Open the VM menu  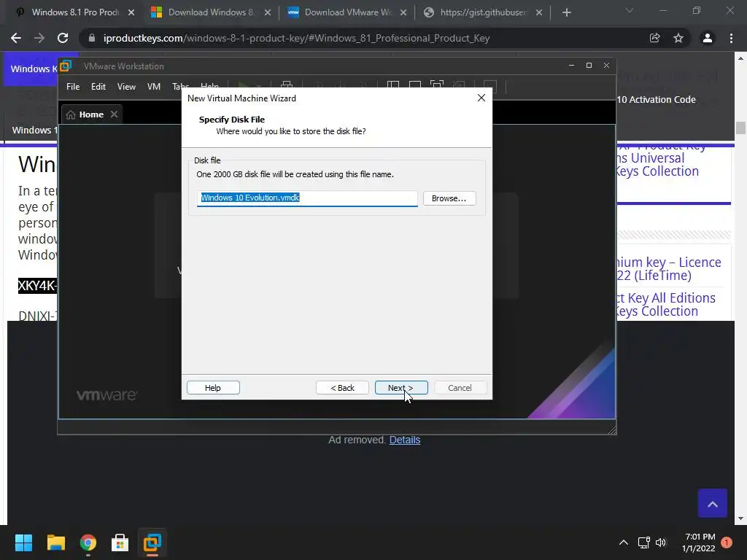(153, 87)
